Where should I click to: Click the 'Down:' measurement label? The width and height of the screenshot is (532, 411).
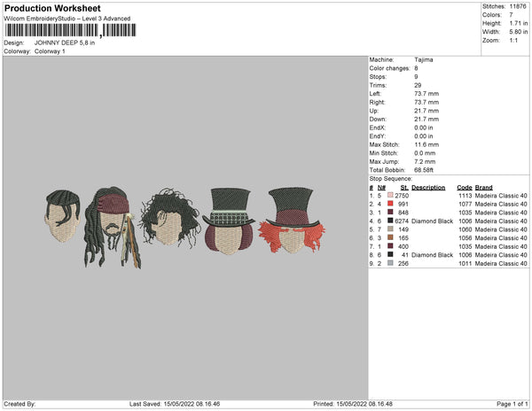(x=378, y=120)
